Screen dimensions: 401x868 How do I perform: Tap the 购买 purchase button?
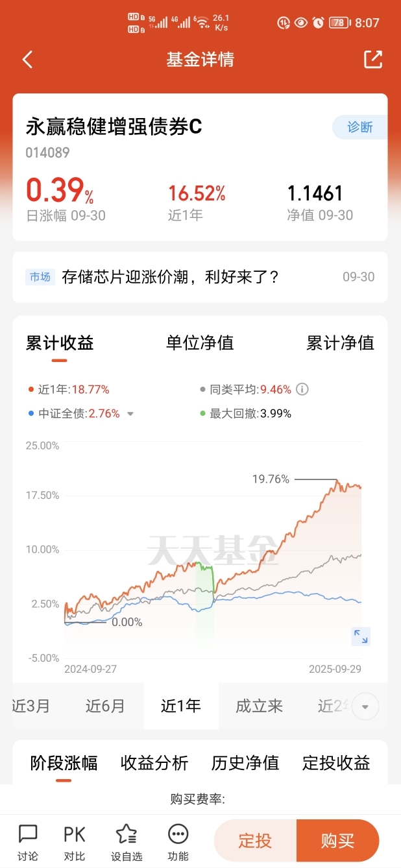pos(337,841)
